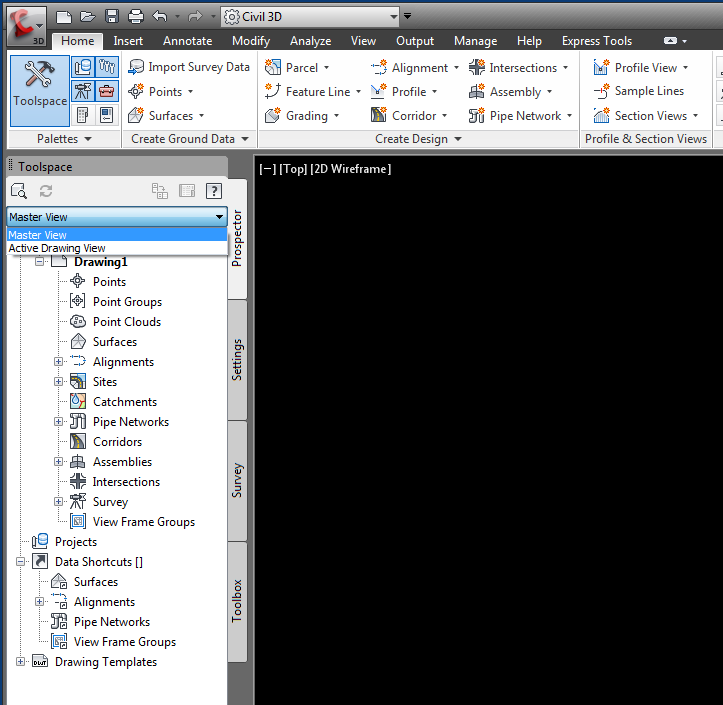Open the Toolbox vertical tab
Screen dimensions: 723x705
[x=237, y=601]
